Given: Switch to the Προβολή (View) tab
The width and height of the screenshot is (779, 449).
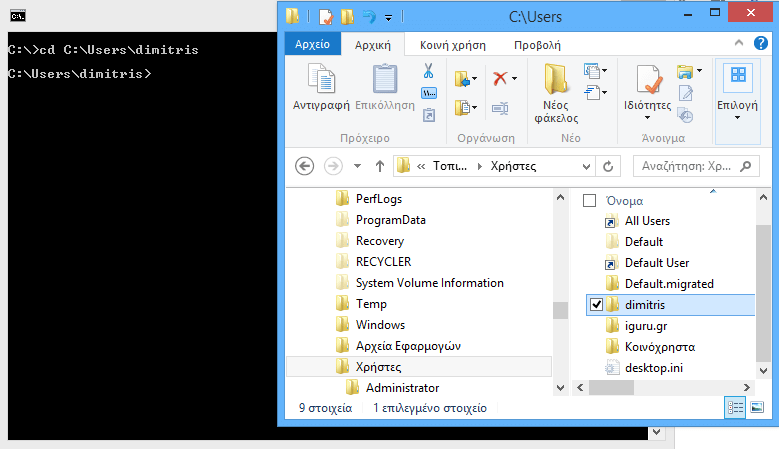Looking at the screenshot, I should click(x=537, y=45).
